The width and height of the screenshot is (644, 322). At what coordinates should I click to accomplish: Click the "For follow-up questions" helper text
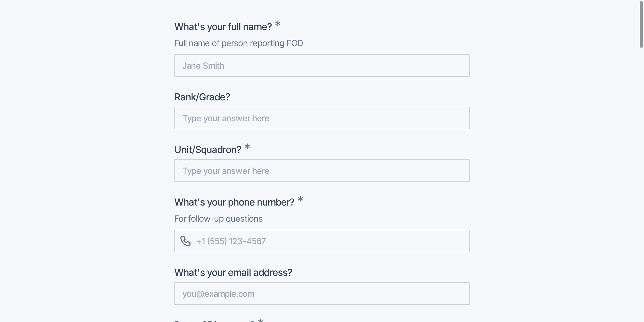(x=218, y=219)
